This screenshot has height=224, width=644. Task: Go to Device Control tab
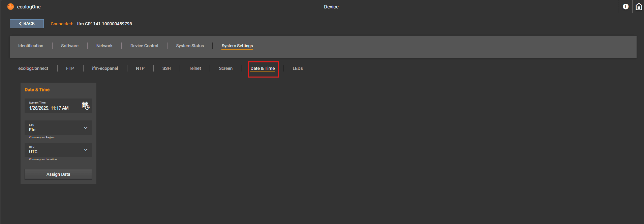pos(144,46)
